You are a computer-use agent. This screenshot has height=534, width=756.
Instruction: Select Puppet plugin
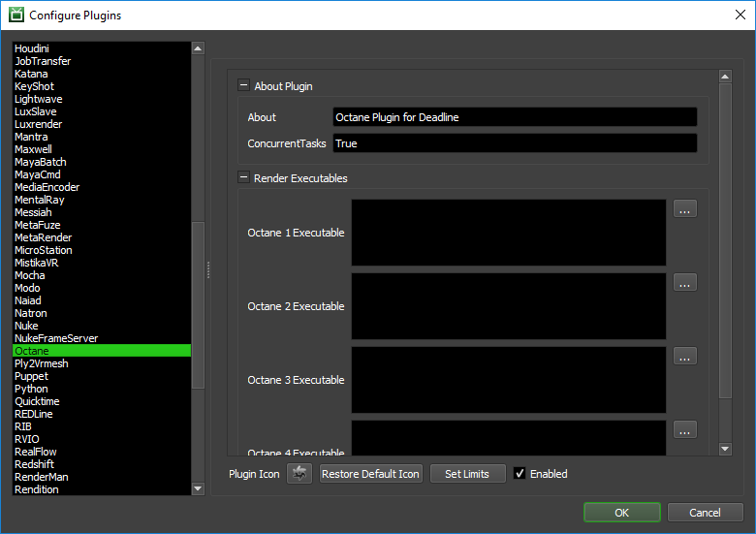click(x=102, y=376)
